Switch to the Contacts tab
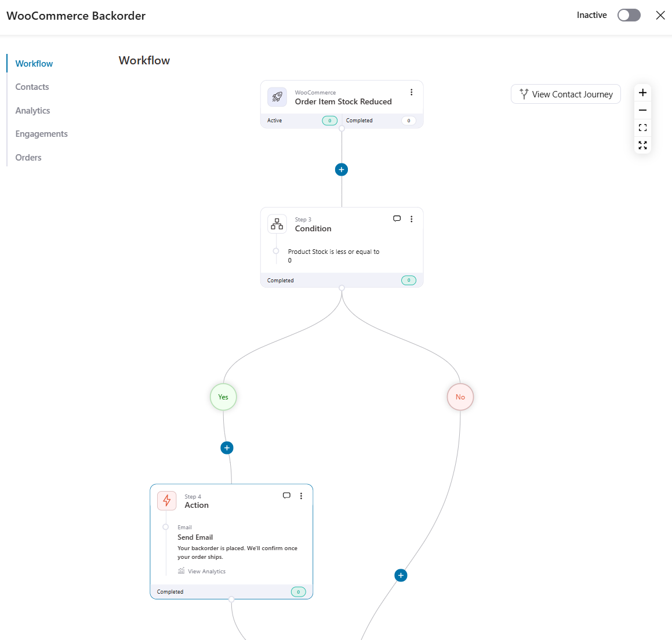Image resolution: width=672 pixels, height=640 pixels. [32, 87]
